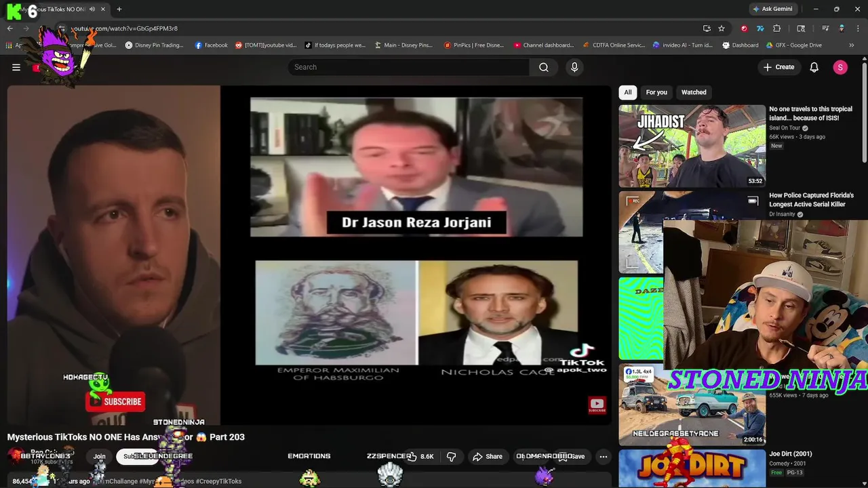This screenshot has height=488, width=868.
Task: Open the Seal On Tour channel
Action: click(785, 128)
